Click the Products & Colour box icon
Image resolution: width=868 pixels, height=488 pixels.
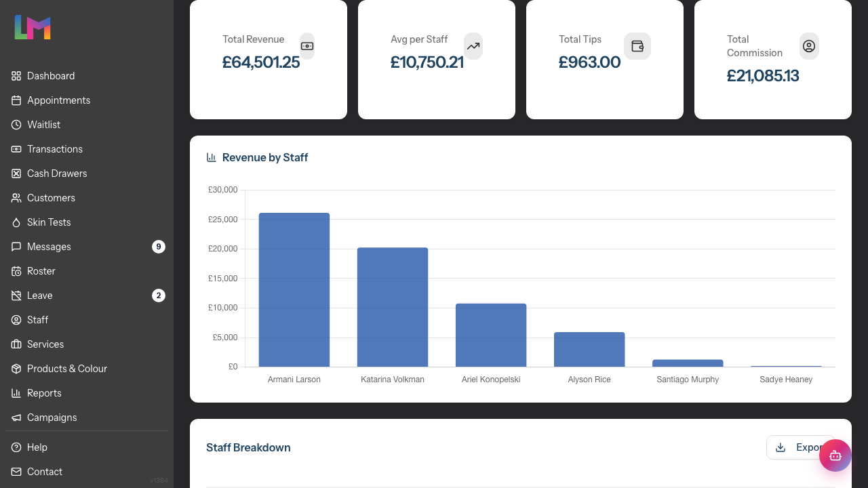(x=16, y=369)
